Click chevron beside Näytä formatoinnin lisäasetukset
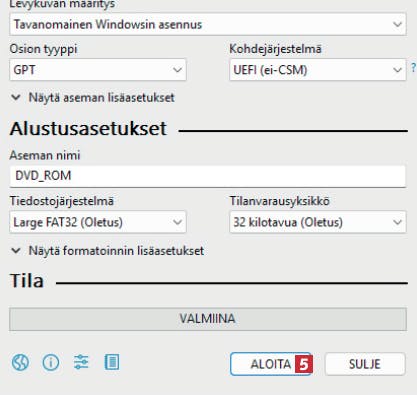 tap(16, 251)
